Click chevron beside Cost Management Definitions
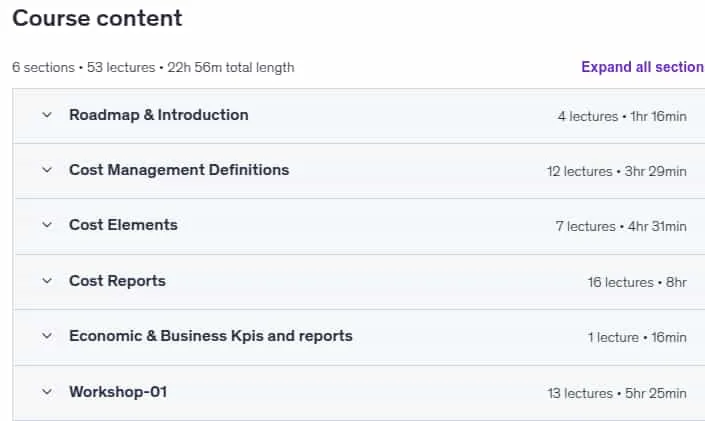The height and width of the screenshot is (421, 705). [x=47, y=170]
